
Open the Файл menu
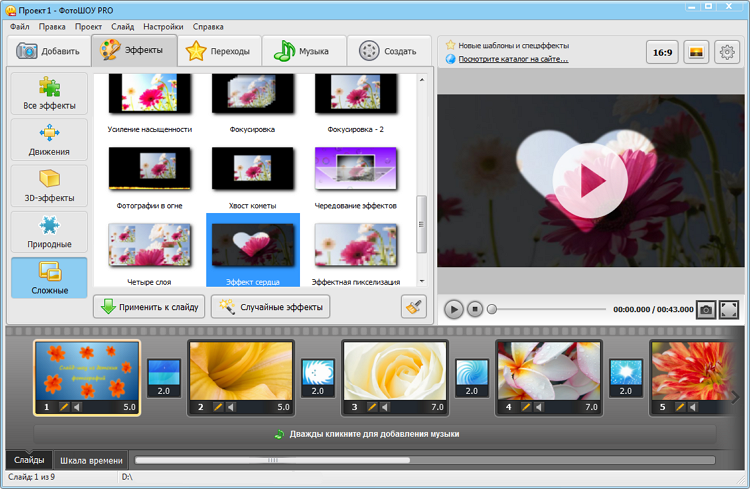(20, 27)
